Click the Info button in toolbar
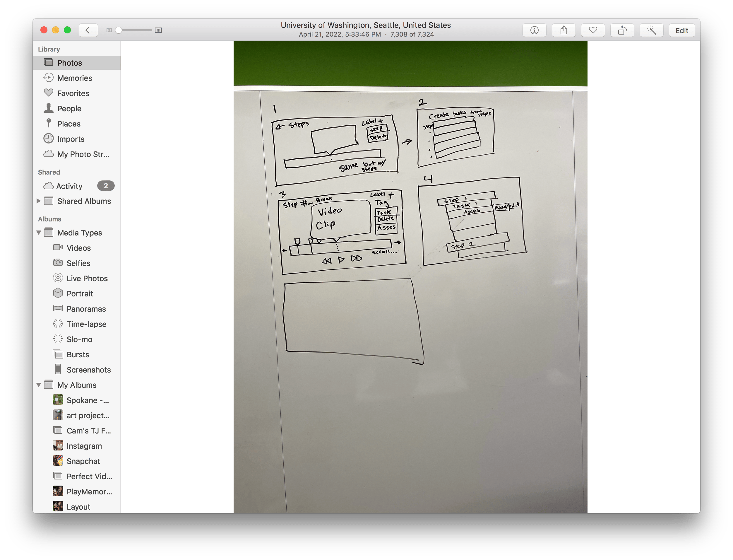 click(x=534, y=30)
